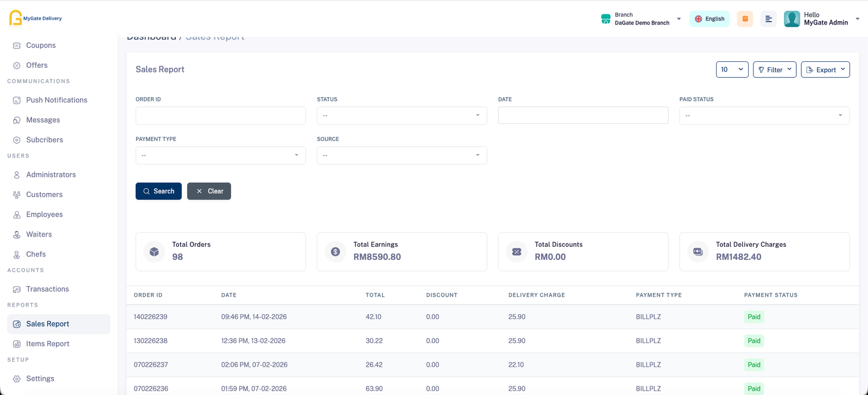Click the Total Orders box icon
Screen dimensions: 868x395
pyautogui.click(x=154, y=252)
